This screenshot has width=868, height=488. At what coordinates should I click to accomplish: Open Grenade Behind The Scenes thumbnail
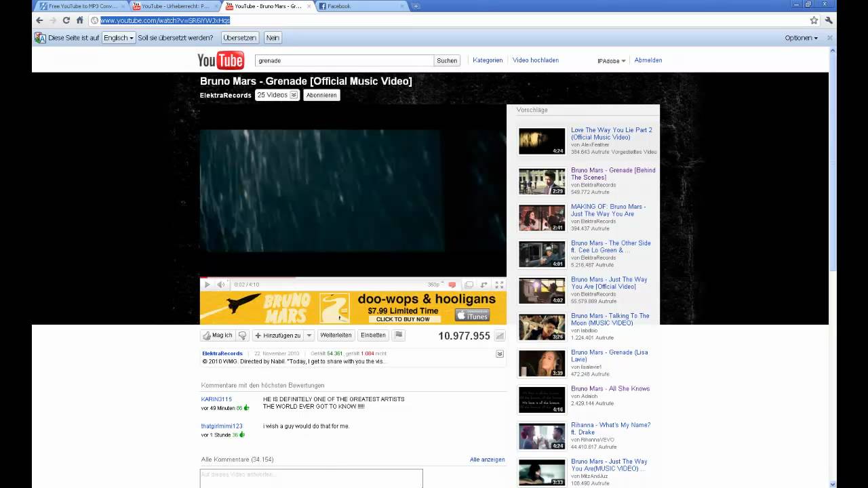tap(542, 182)
